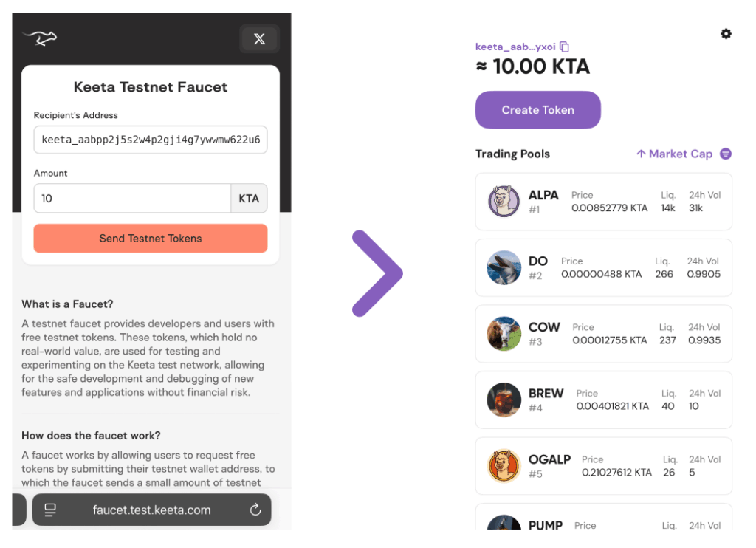This screenshot has width=756, height=548.
Task: Click the ALPA alpaca token avatar
Action: [x=504, y=202]
